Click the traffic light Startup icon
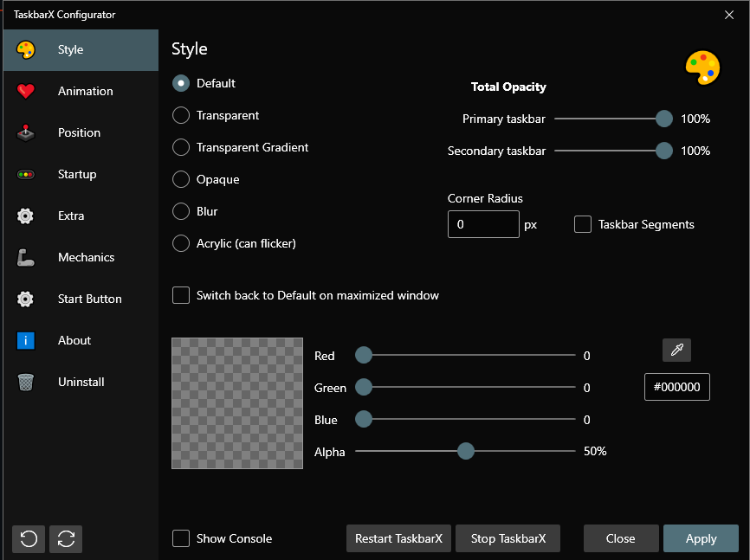 coord(26,175)
